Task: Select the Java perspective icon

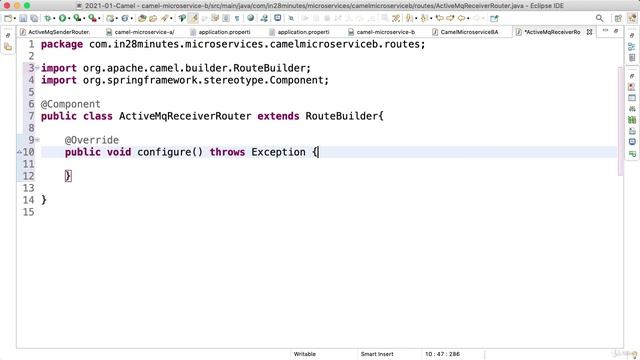Action: [x=632, y=18]
